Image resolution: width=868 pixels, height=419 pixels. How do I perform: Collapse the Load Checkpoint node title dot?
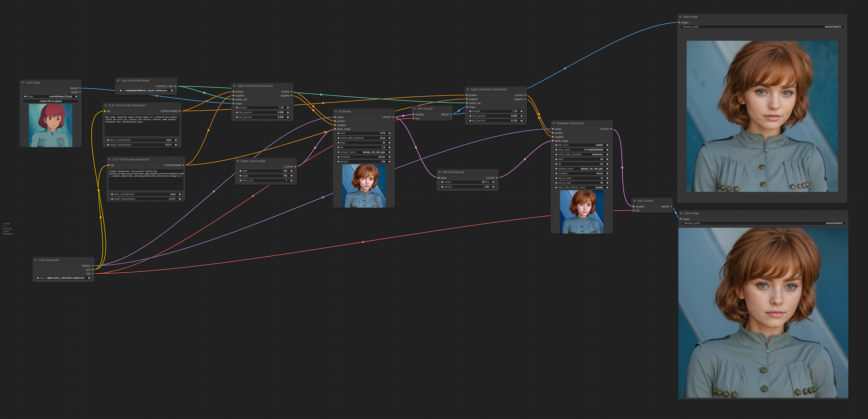(35, 260)
